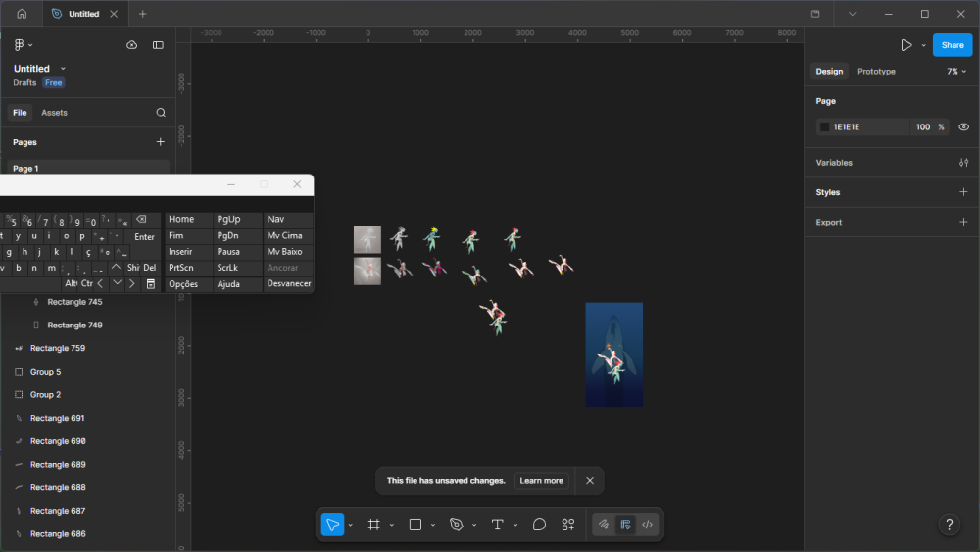Switch to the File tab
980x552 pixels.
20,113
